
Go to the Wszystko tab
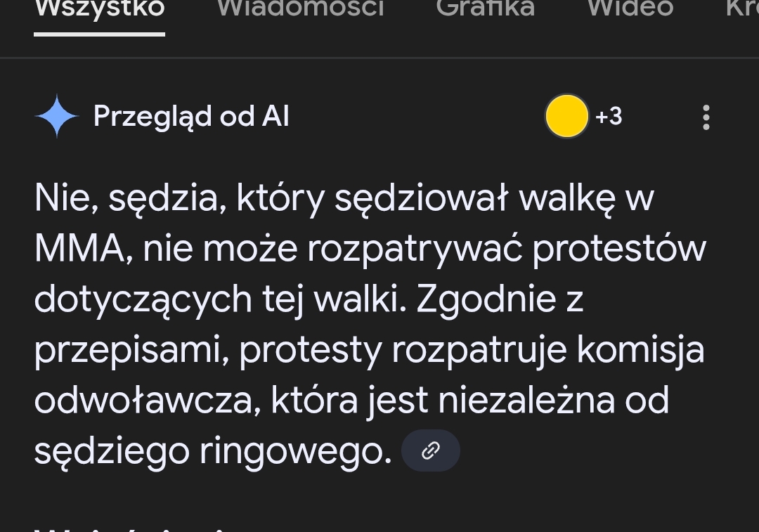pyautogui.click(x=99, y=8)
